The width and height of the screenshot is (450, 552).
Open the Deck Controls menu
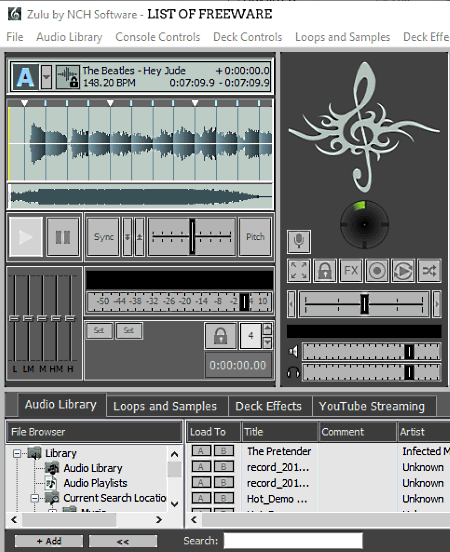pos(248,37)
